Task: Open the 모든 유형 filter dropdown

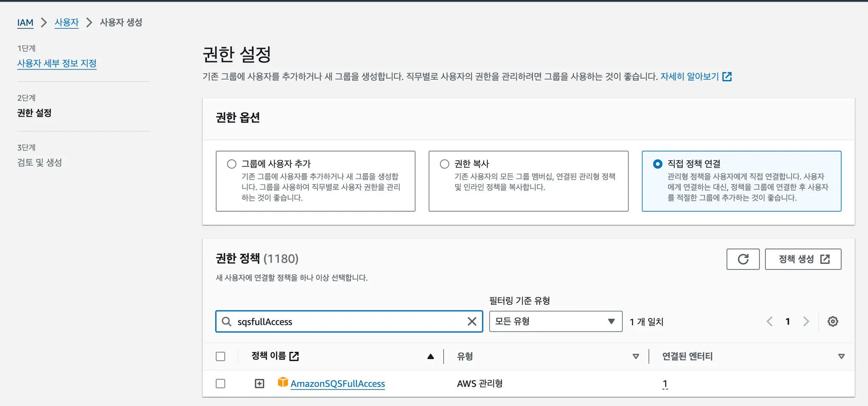Action: point(556,321)
